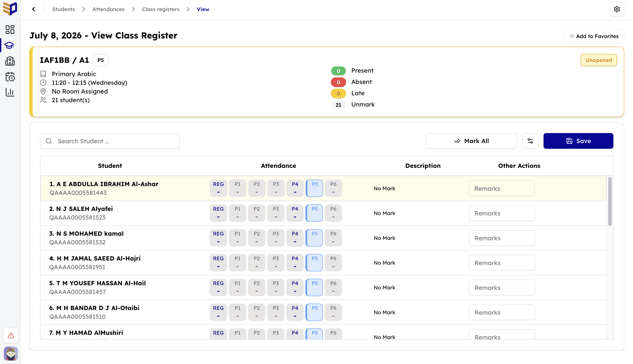The width and height of the screenshot is (633, 364).
Task: Toggle P5 attendance for T M YOUSEF HASSAN Al-Hail
Action: [314, 287]
